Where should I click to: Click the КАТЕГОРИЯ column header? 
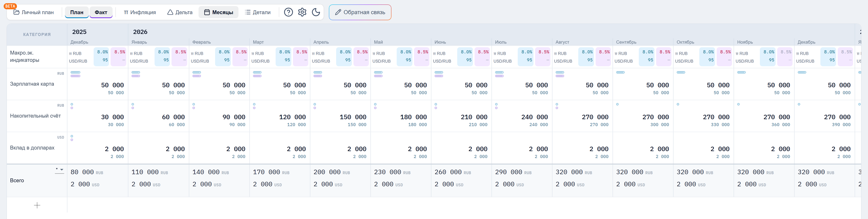click(x=37, y=34)
